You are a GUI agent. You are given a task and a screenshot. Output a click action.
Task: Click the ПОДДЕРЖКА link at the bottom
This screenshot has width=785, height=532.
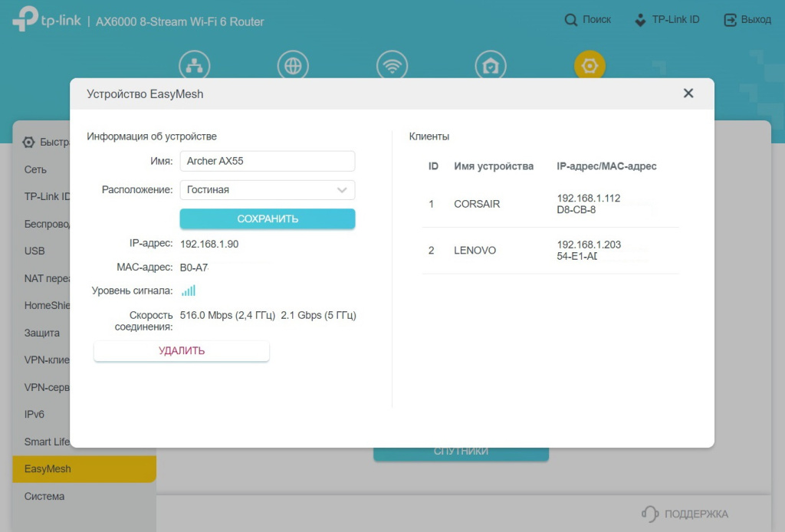pyautogui.click(x=696, y=514)
